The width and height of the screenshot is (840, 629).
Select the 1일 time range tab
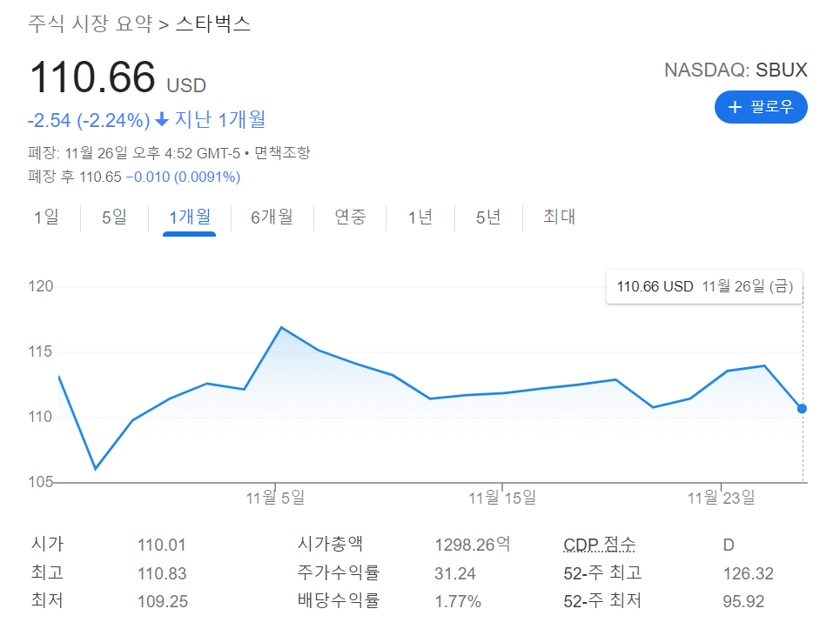[x=46, y=217]
